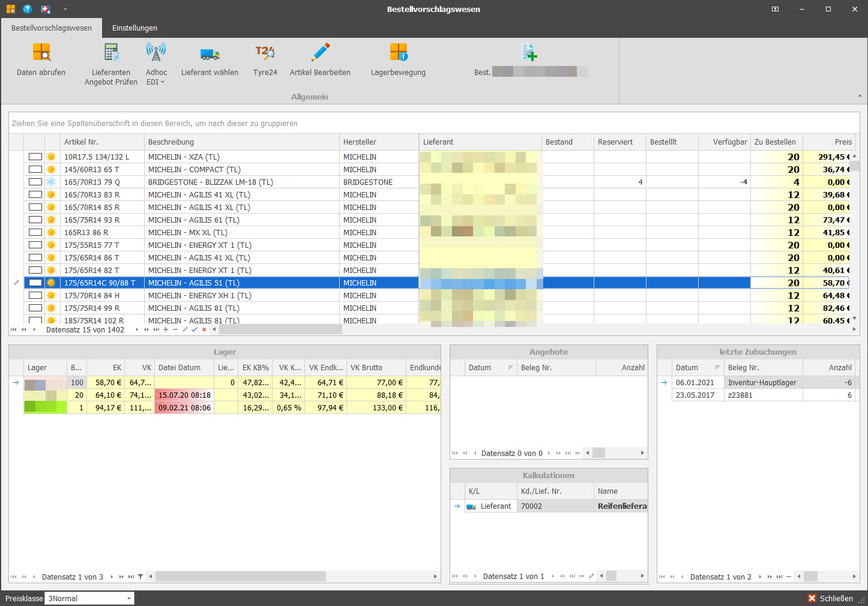Image resolution: width=868 pixels, height=606 pixels.
Task: Click the flag icon in the title bar
Action: click(x=46, y=9)
